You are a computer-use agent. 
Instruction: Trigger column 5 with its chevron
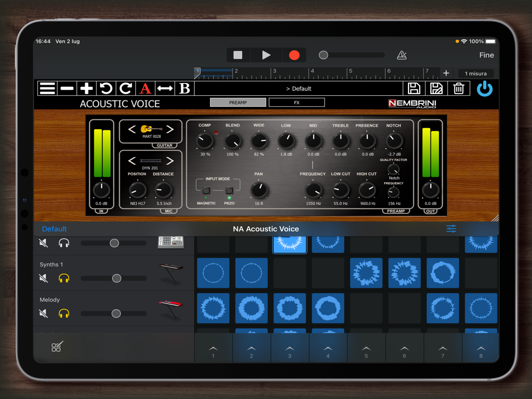pyautogui.click(x=366, y=348)
